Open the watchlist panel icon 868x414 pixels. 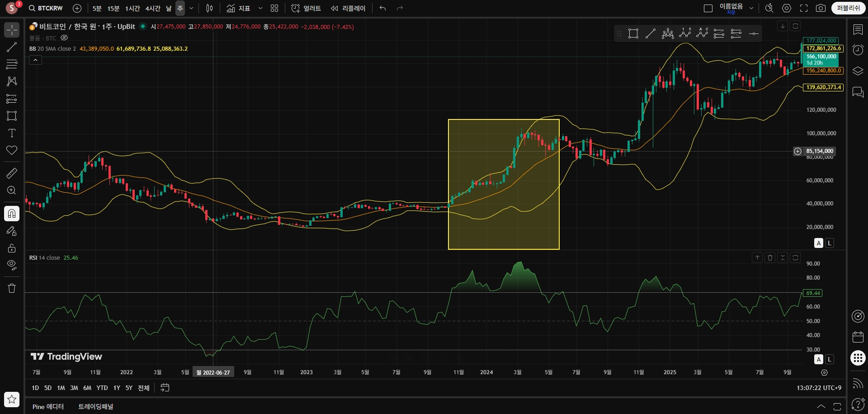click(x=858, y=30)
